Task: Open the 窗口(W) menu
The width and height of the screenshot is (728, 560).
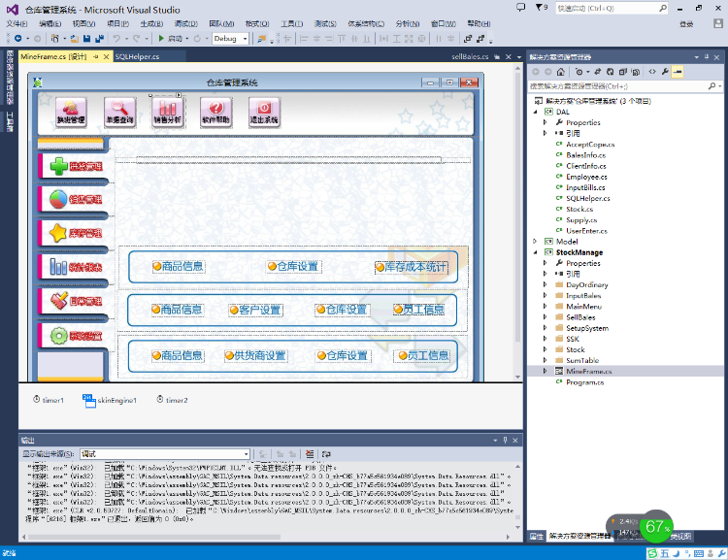Action: tap(443, 23)
